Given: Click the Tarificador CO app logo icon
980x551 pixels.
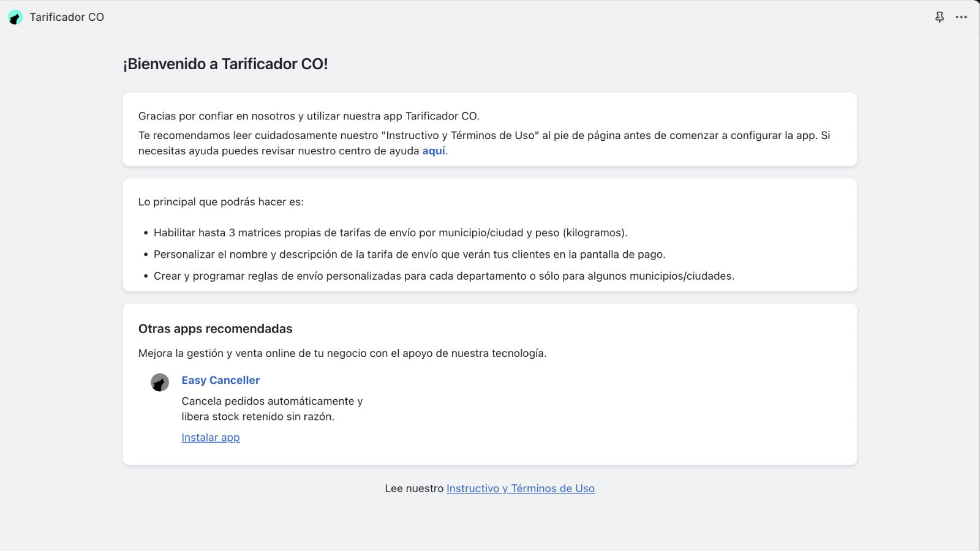Looking at the screenshot, I should (x=15, y=17).
